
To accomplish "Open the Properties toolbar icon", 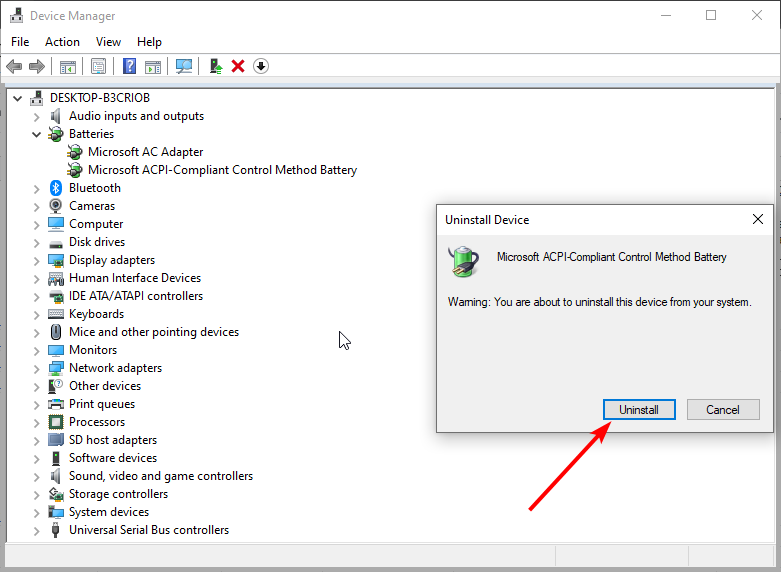I will 99,66.
